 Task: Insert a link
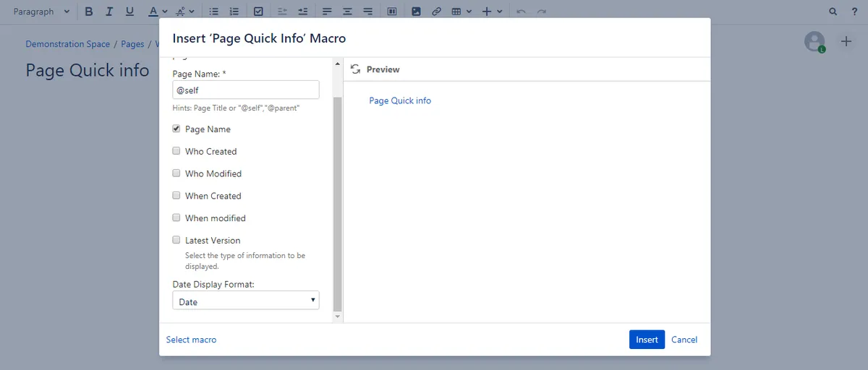click(x=436, y=12)
